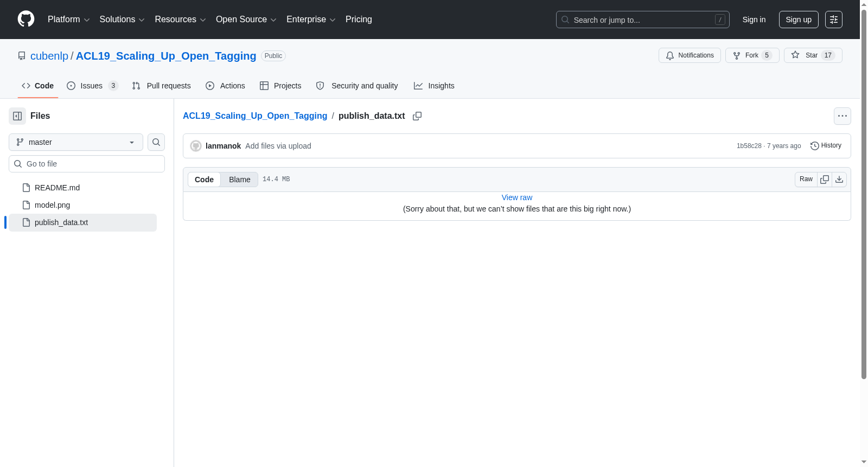Expand the Resources menu
The height and width of the screenshot is (467, 868).
[180, 20]
